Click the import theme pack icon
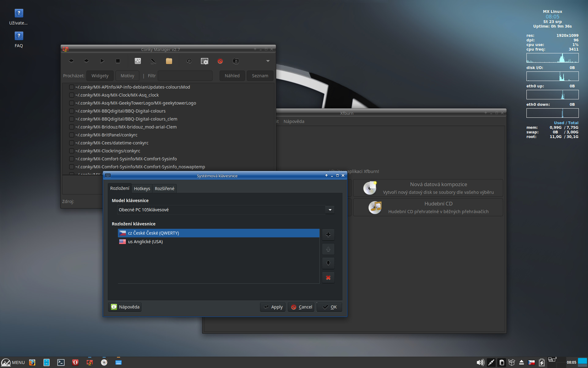The image size is (588, 368). click(236, 61)
